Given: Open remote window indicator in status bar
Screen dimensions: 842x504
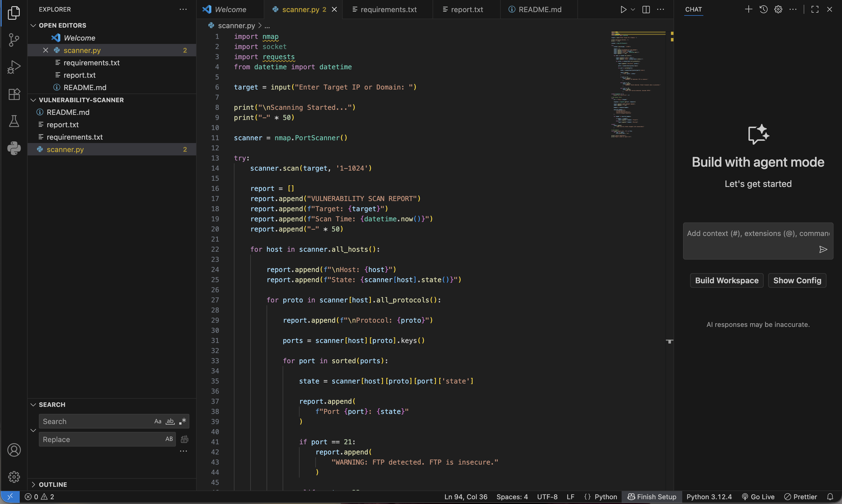Looking at the screenshot, I should coord(10,496).
